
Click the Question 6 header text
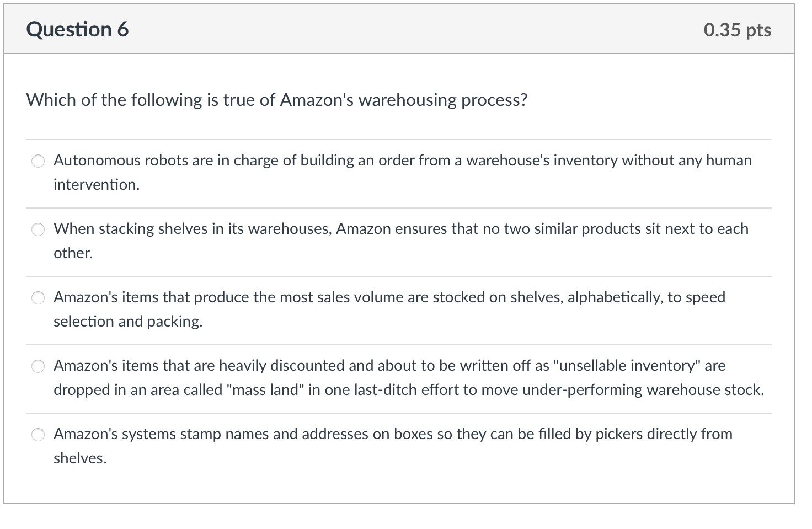click(x=77, y=29)
